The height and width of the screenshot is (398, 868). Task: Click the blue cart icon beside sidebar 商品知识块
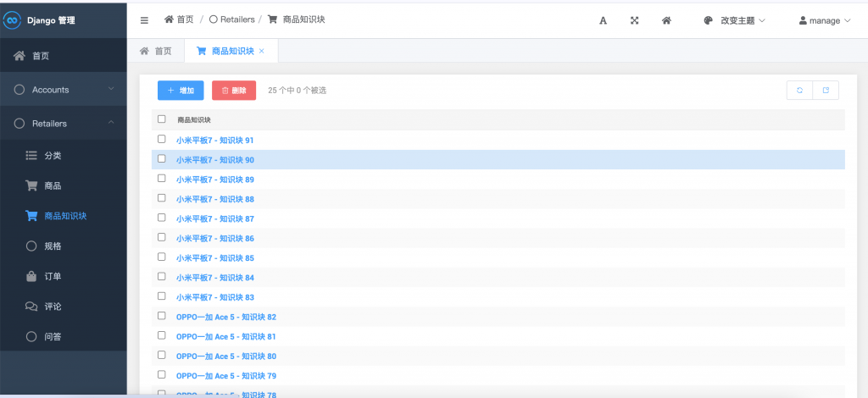pos(31,216)
